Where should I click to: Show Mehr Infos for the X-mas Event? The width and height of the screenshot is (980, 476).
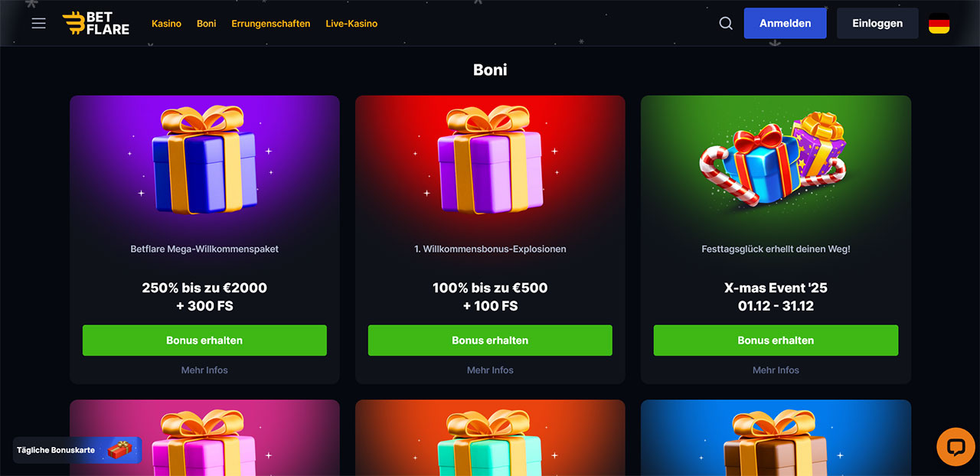[776, 370]
